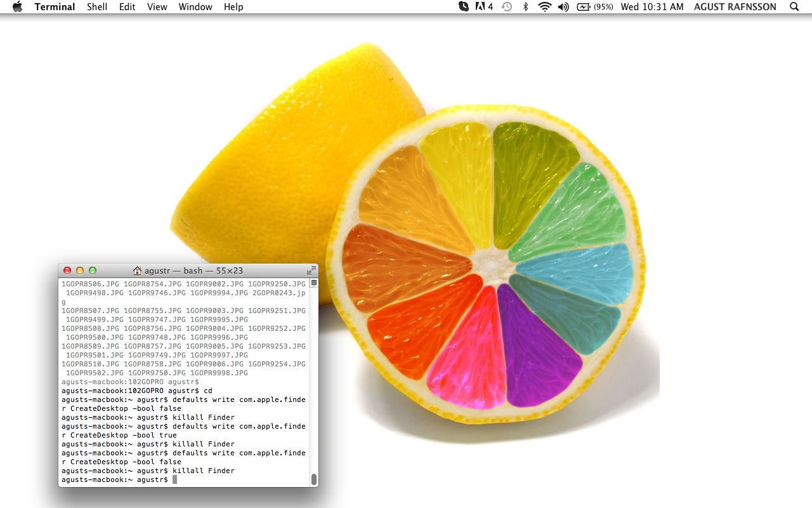The height and width of the screenshot is (508, 812).
Task: Open the Shell menu
Action: tap(97, 7)
